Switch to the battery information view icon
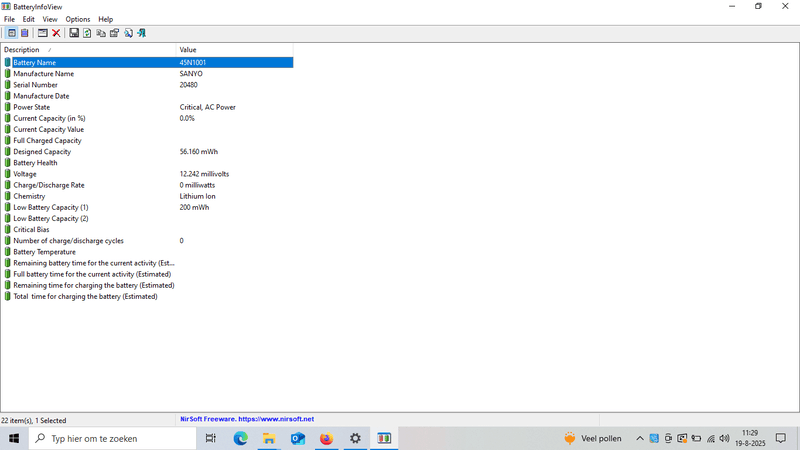800x450 pixels. tap(12, 33)
